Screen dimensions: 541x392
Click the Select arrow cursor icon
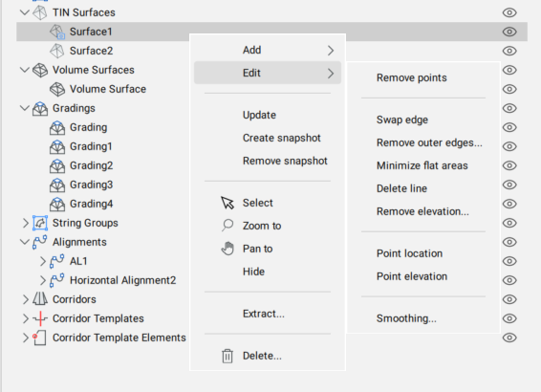[x=227, y=203]
